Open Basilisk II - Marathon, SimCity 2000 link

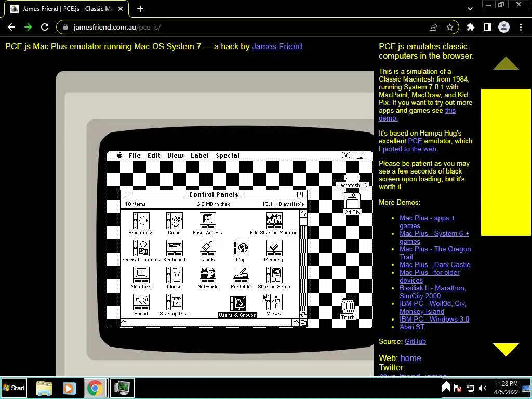coord(432,292)
